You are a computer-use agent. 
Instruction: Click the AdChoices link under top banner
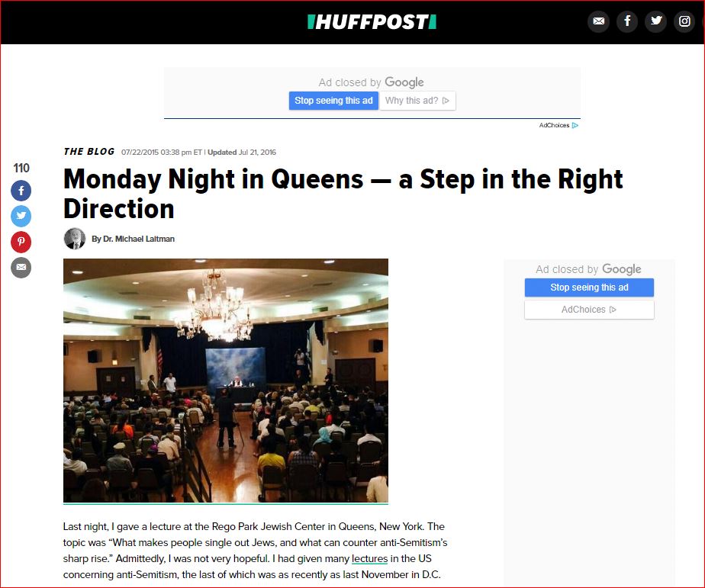tap(559, 125)
